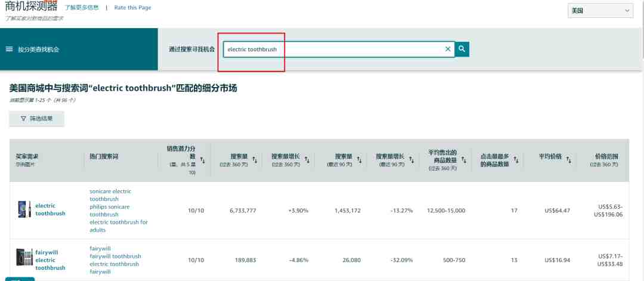Select the 10/10 score in fairywill row
The height and width of the screenshot is (281, 644).
[196, 261]
